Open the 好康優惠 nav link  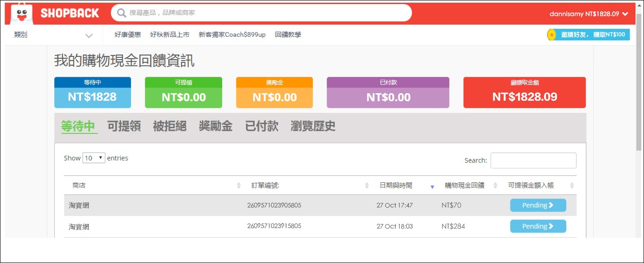[x=127, y=34]
